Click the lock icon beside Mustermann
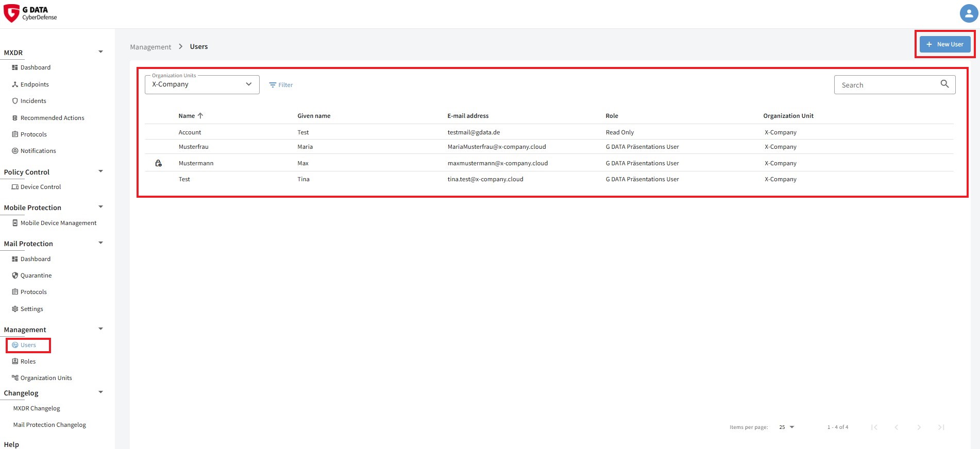980x449 pixels. tap(159, 163)
